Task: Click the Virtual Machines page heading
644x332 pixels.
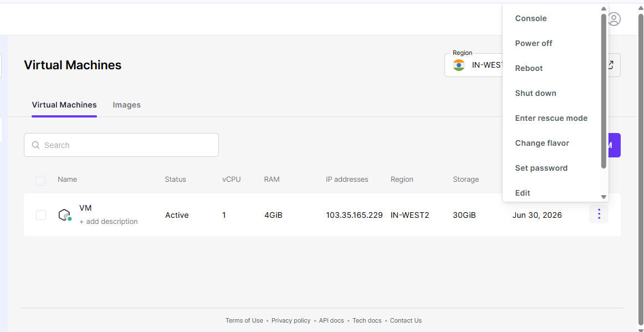Action: click(x=73, y=65)
